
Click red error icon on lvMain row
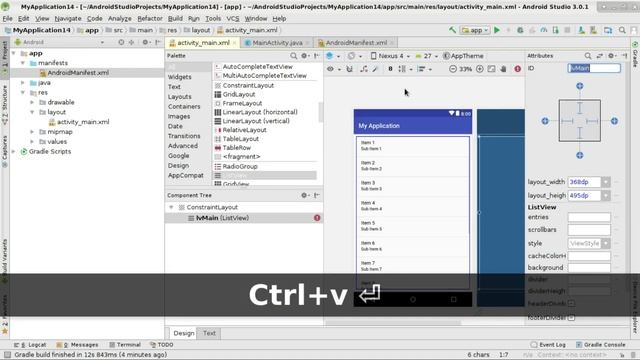[x=317, y=218]
